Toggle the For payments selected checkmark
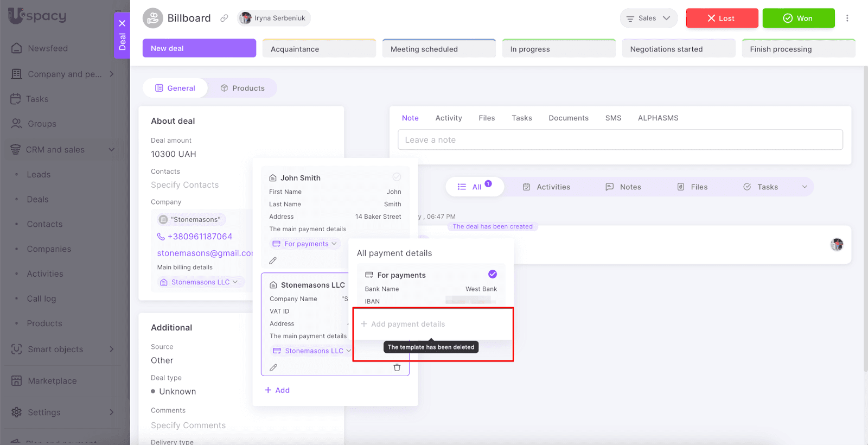868x445 pixels. point(492,274)
